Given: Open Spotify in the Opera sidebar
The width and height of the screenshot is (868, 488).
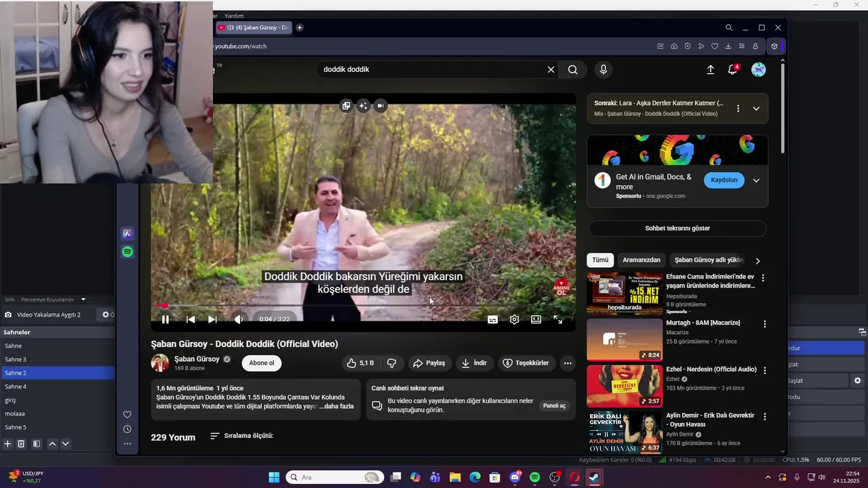Looking at the screenshot, I should click(127, 252).
